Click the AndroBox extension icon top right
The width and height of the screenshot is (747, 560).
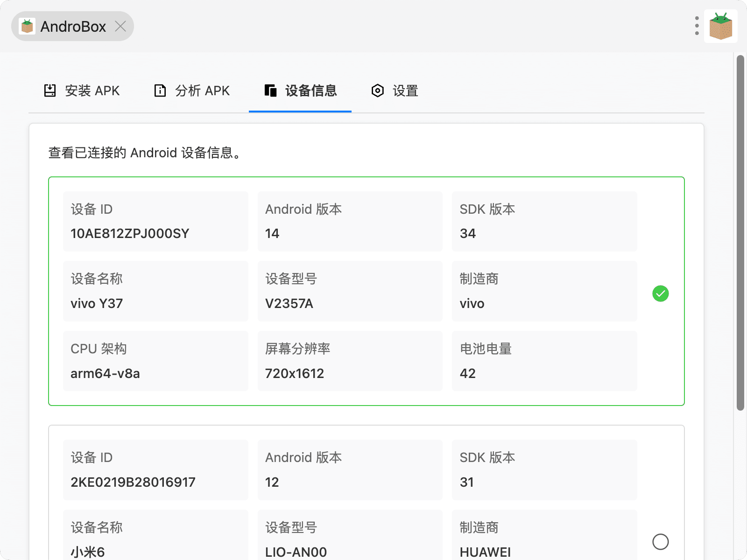point(721,26)
